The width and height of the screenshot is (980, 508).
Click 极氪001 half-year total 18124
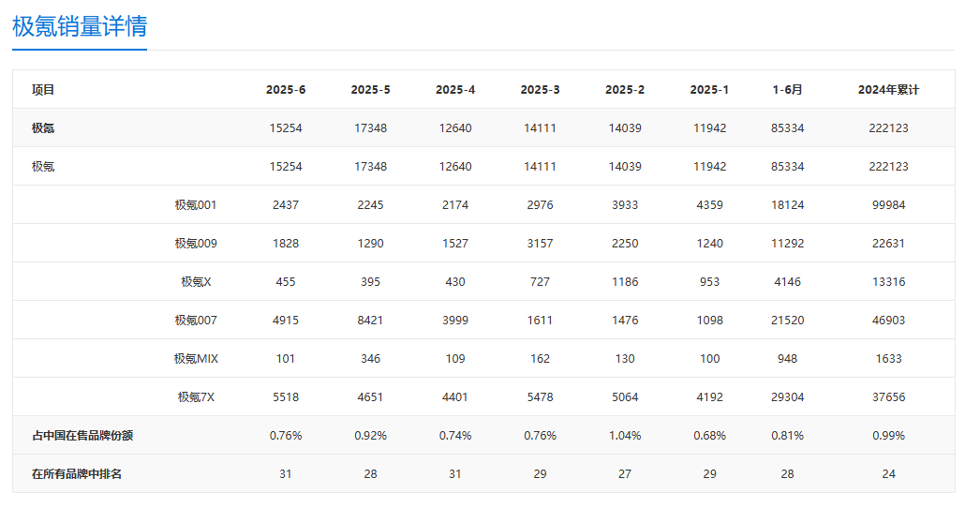[788, 205]
